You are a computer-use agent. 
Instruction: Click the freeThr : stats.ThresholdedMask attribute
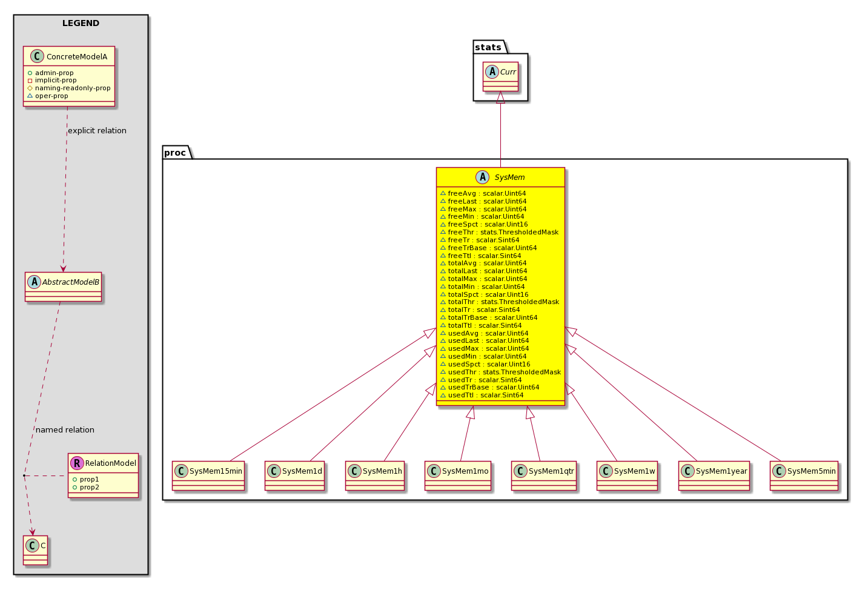pos(503,232)
